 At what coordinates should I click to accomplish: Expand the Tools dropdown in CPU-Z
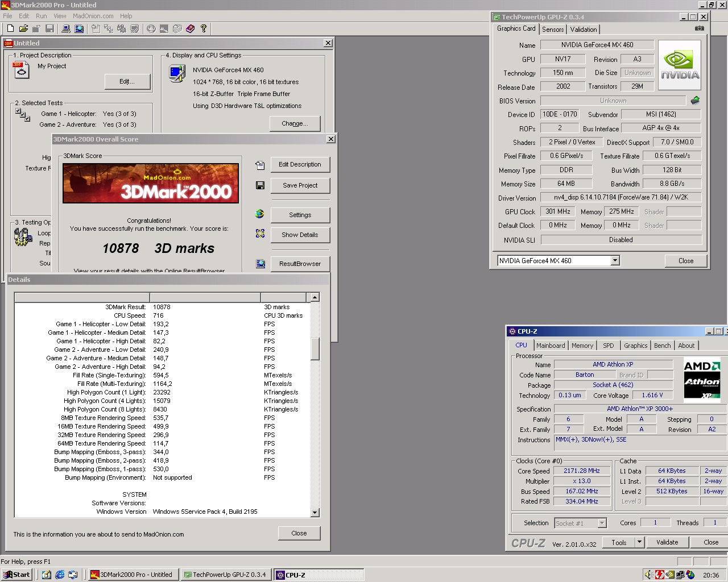(639, 542)
